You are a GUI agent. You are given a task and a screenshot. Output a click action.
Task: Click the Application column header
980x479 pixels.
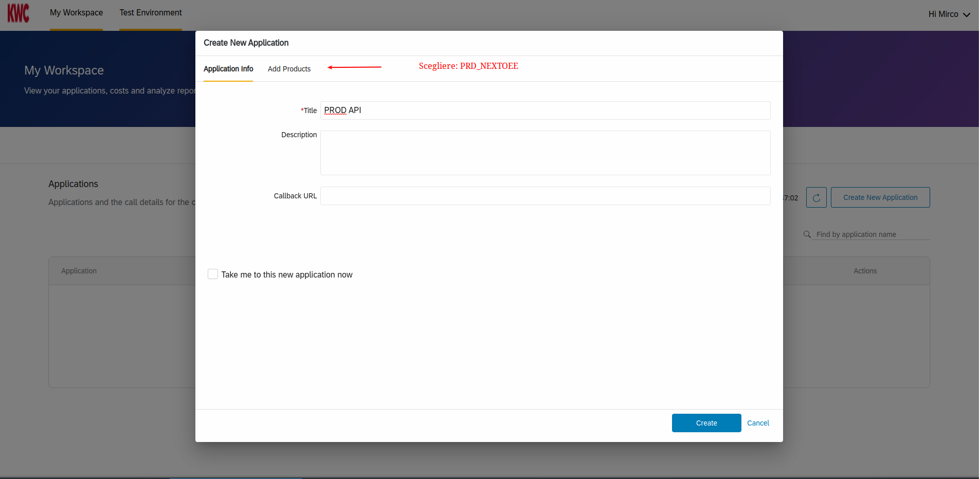(79, 271)
